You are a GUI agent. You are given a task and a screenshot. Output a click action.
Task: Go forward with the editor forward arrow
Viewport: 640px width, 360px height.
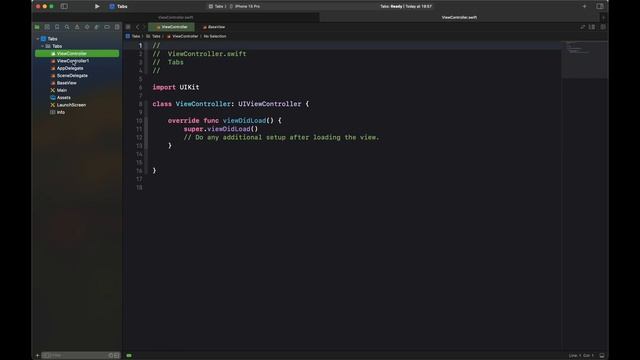tap(144, 27)
